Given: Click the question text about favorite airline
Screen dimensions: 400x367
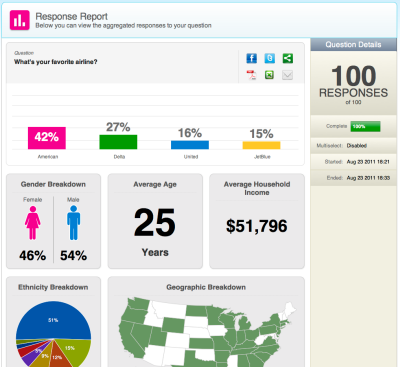Looking at the screenshot, I should tap(56, 62).
